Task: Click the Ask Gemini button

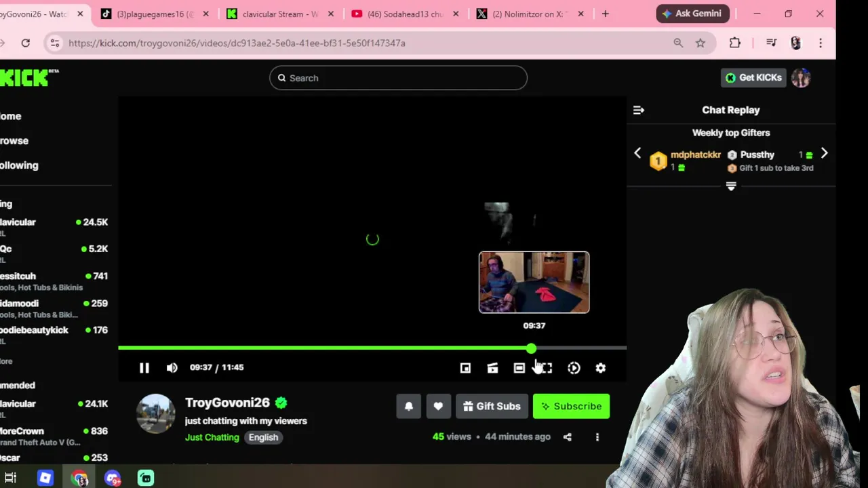Action: pyautogui.click(x=693, y=14)
